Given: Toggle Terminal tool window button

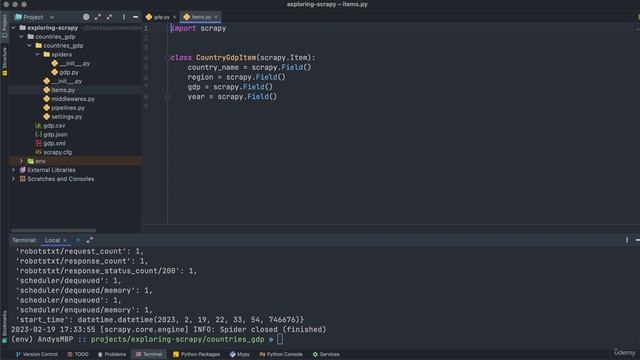Looking at the screenshot, I should [x=149, y=354].
